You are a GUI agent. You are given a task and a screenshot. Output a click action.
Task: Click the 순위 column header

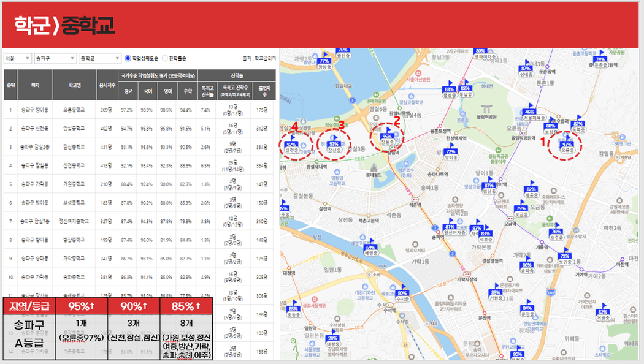[10, 85]
